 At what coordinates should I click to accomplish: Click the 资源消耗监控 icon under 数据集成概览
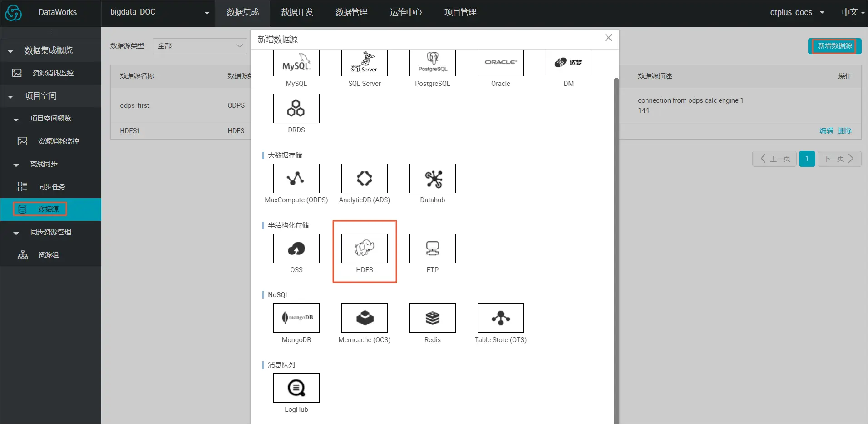17,73
